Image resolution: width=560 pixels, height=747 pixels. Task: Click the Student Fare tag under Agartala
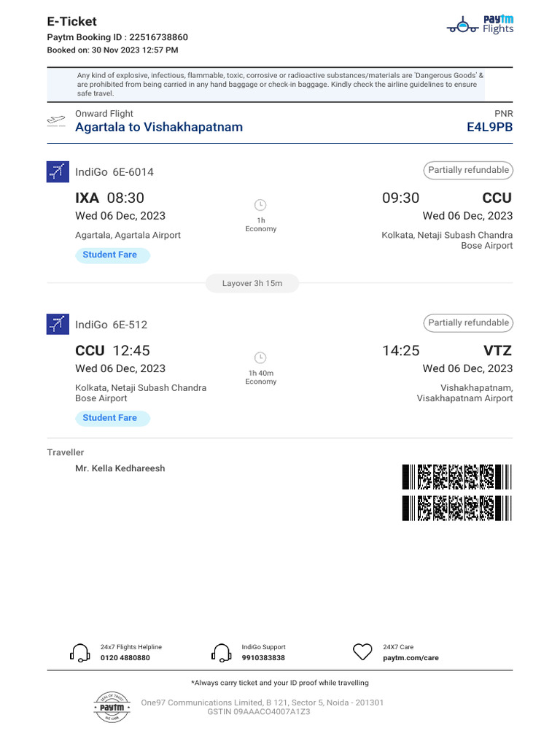pos(112,255)
